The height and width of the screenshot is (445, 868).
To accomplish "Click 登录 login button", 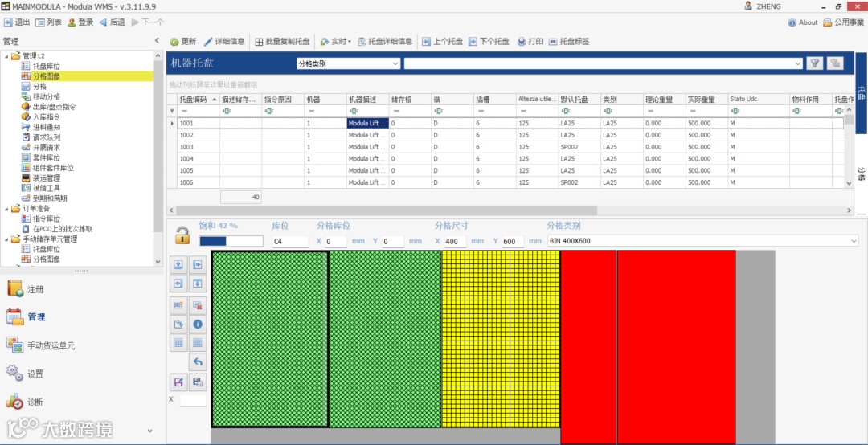I will pyautogui.click(x=81, y=22).
